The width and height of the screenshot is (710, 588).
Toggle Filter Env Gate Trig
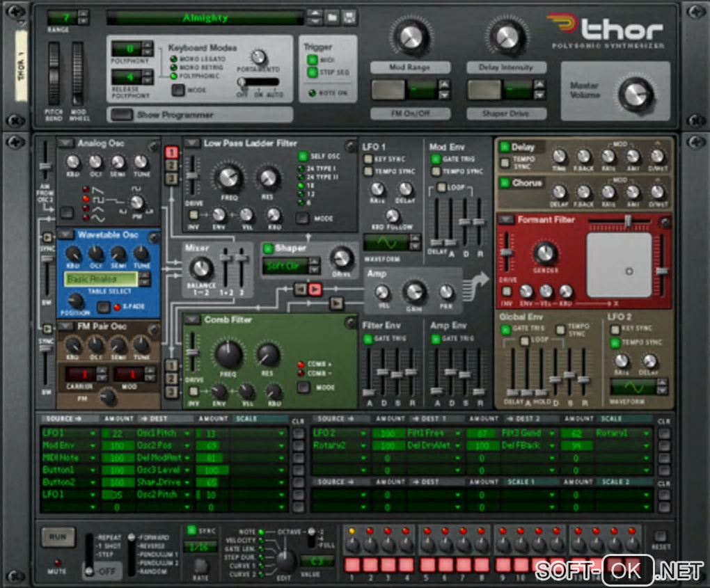pos(368,339)
